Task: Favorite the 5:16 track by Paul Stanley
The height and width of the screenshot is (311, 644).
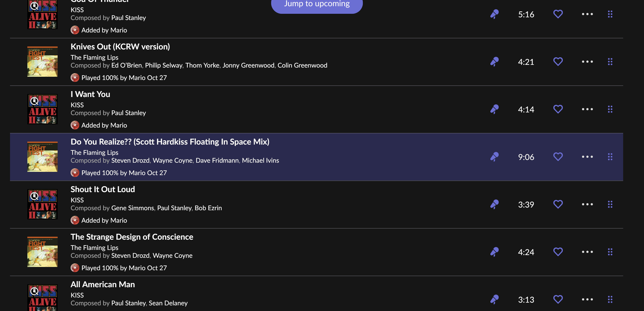Action: pos(558,14)
